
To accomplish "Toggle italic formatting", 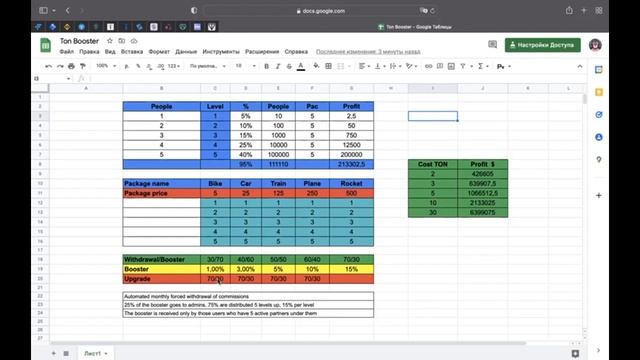I will (278, 66).
